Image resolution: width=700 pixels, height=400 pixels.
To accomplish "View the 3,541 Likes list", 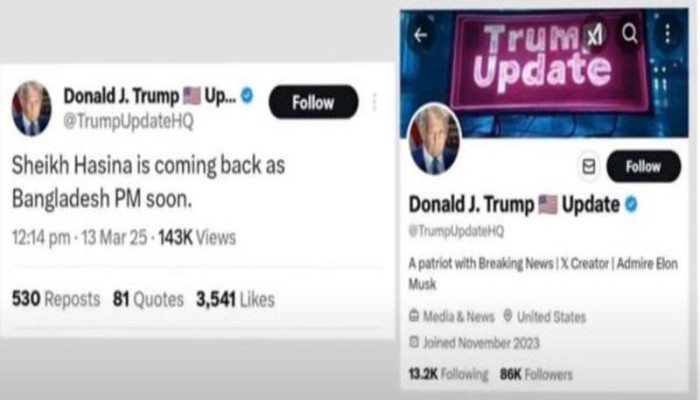I will coord(235,299).
